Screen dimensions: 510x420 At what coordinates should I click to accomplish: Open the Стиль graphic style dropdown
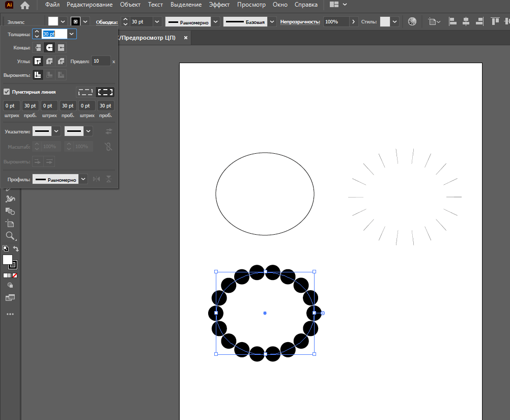(394, 22)
